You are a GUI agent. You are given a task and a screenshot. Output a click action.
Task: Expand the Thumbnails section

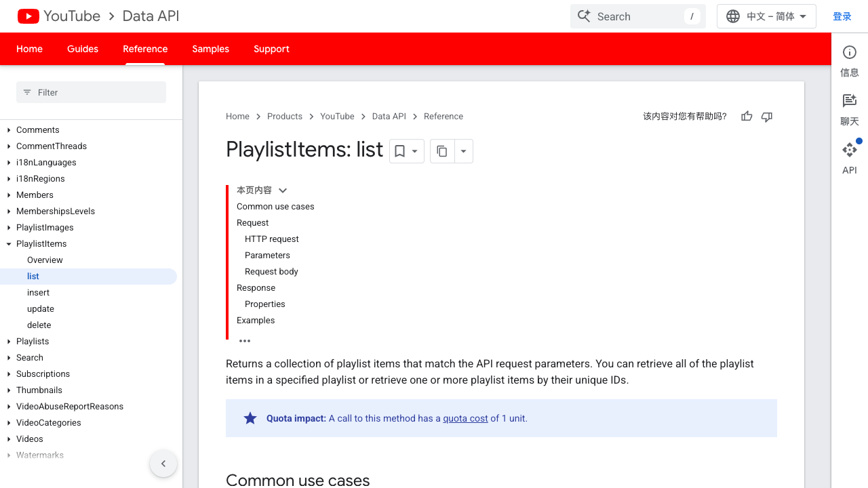(9, 390)
